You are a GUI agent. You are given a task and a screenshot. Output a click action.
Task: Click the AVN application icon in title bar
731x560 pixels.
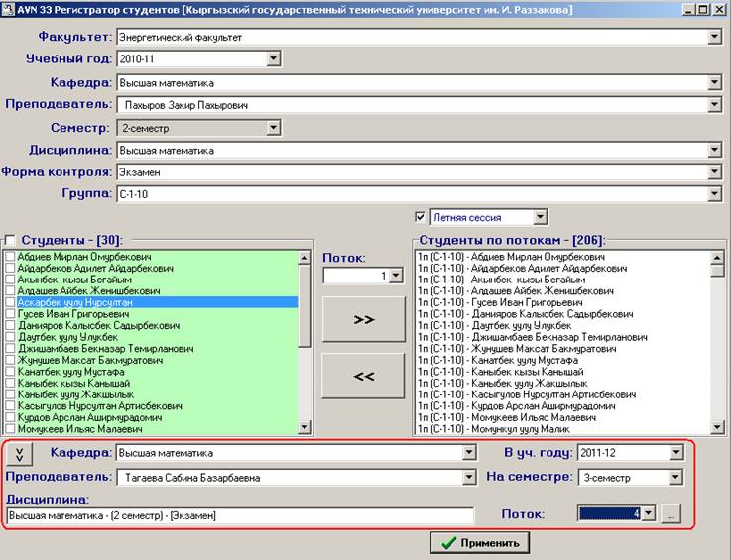(9, 9)
